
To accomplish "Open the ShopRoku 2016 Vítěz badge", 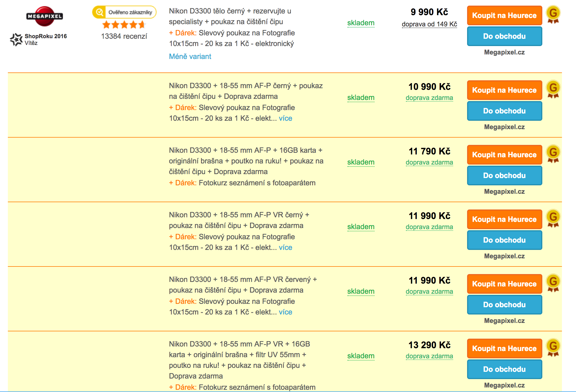I will point(38,39).
